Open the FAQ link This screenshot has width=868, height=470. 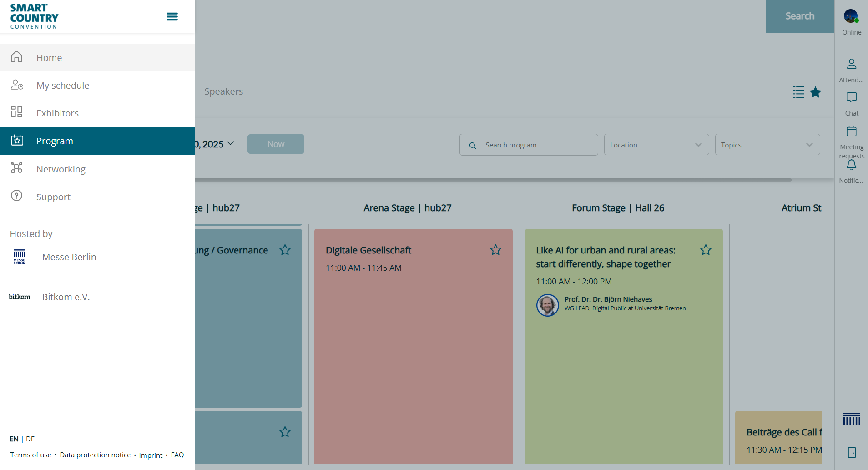(177, 455)
